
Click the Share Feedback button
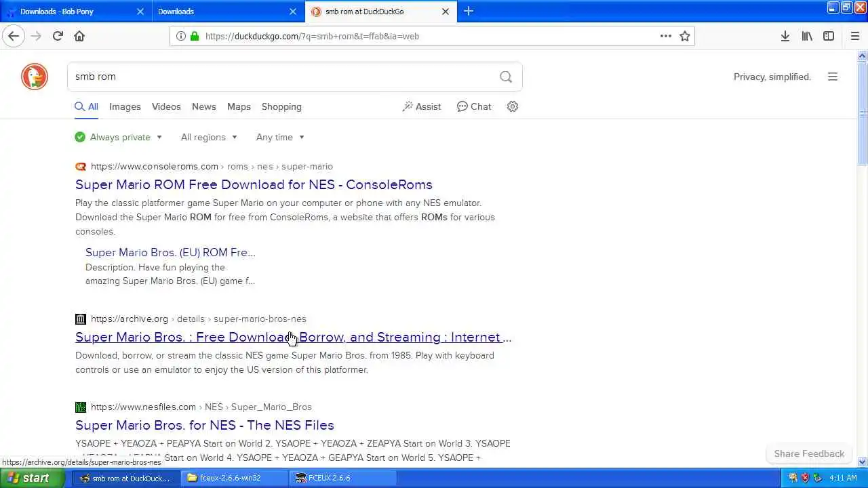tap(809, 453)
